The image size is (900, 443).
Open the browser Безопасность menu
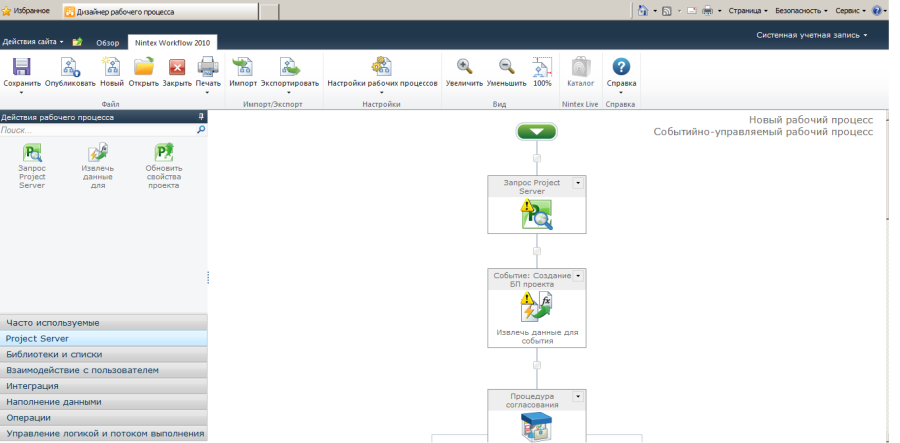(801, 10)
